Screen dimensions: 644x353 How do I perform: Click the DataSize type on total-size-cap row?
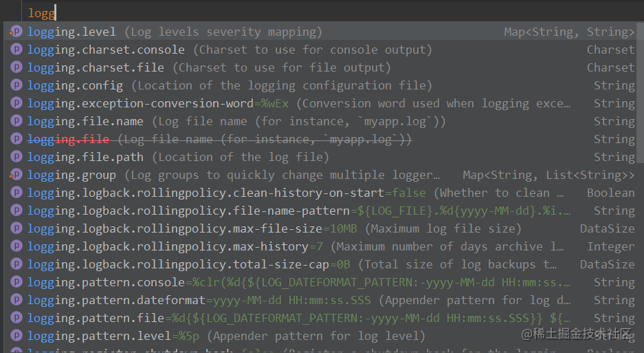pos(608,264)
